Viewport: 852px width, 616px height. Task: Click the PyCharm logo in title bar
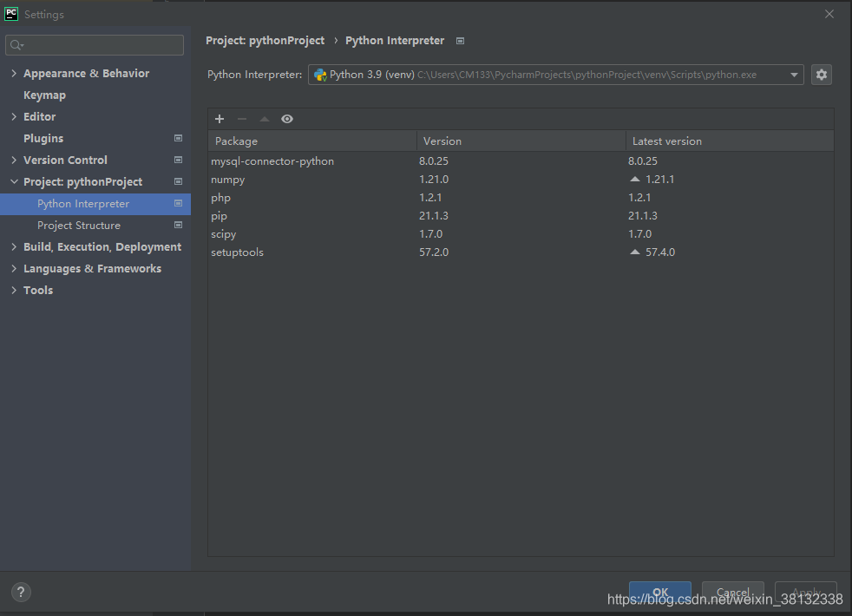coord(11,14)
